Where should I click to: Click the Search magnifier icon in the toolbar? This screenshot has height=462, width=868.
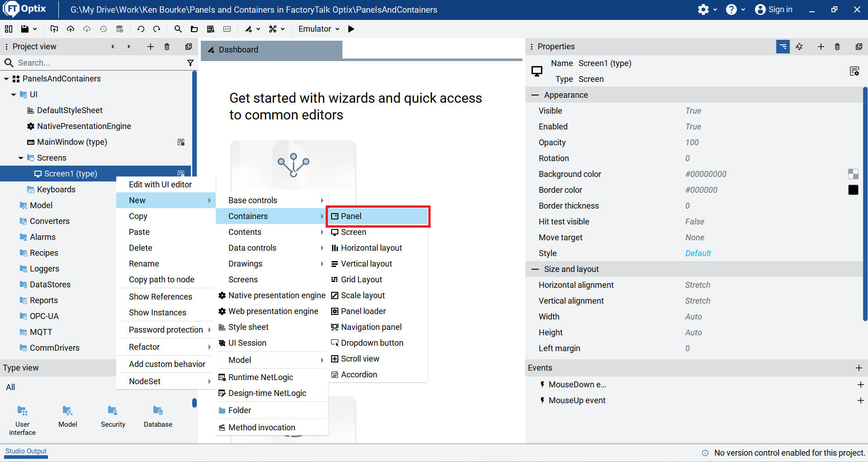(x=178, y=29)
